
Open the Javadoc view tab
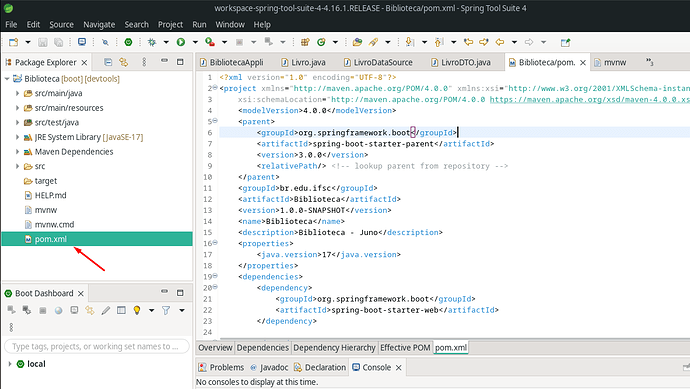269,367
